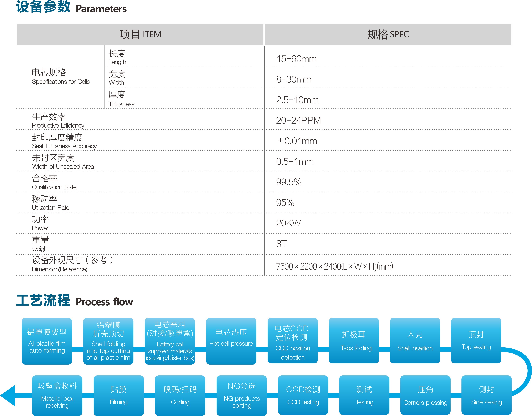Select the Coding process step
The image size is (532, 416).
click(x=180, y=395)
